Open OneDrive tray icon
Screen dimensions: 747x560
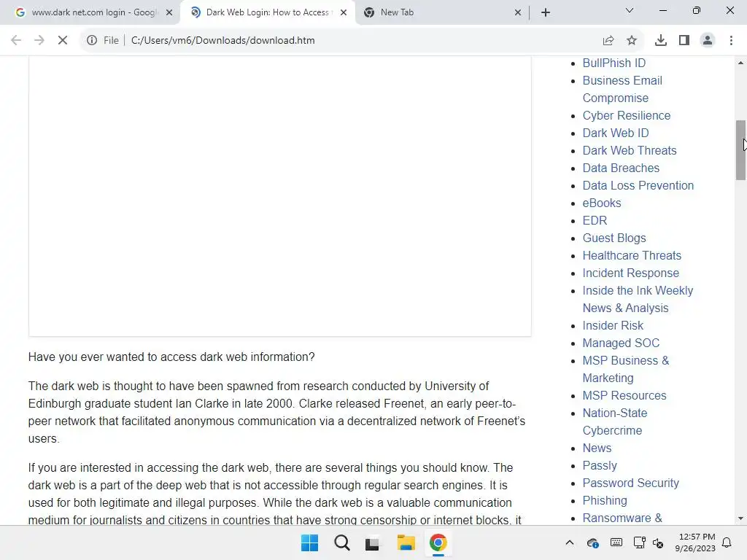[x=592, y=542]
